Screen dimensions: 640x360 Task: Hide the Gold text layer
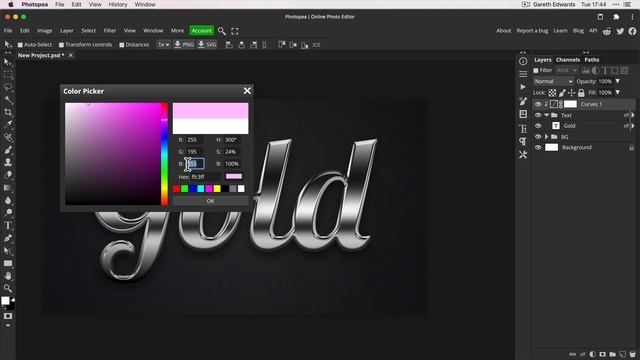pos(538,126)
